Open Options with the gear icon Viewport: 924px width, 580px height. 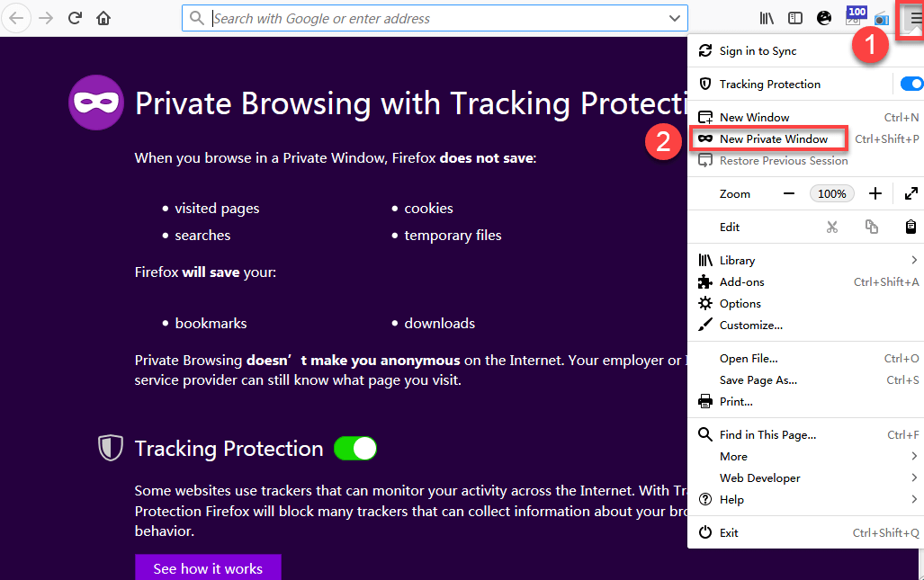coord(805,304)
